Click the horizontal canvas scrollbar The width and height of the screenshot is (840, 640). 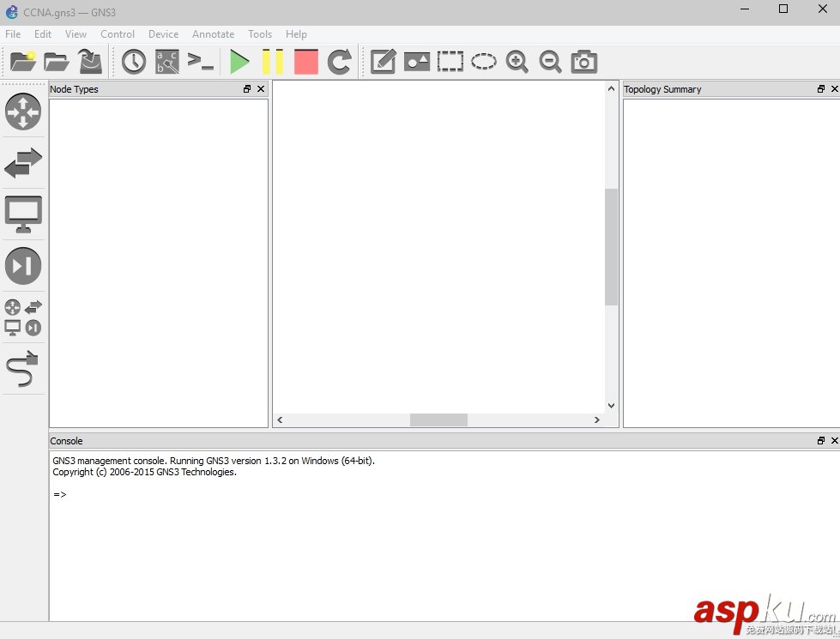[x=438, y=420]
